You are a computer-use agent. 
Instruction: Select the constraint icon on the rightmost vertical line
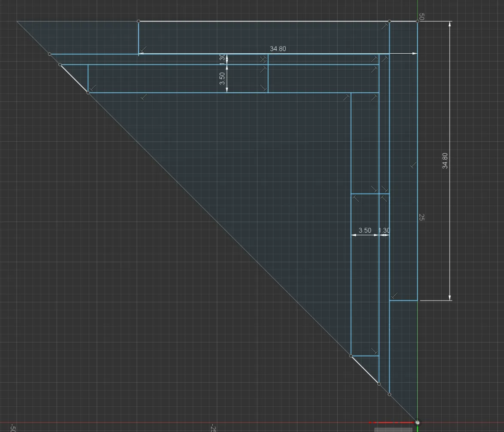(x=413, y=165)
